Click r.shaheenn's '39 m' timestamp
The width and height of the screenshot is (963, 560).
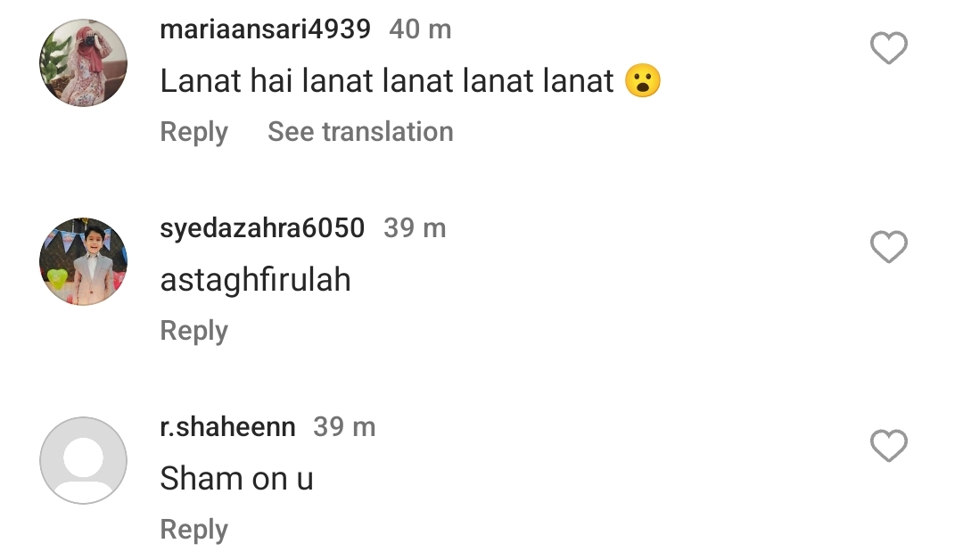point(344,427)
